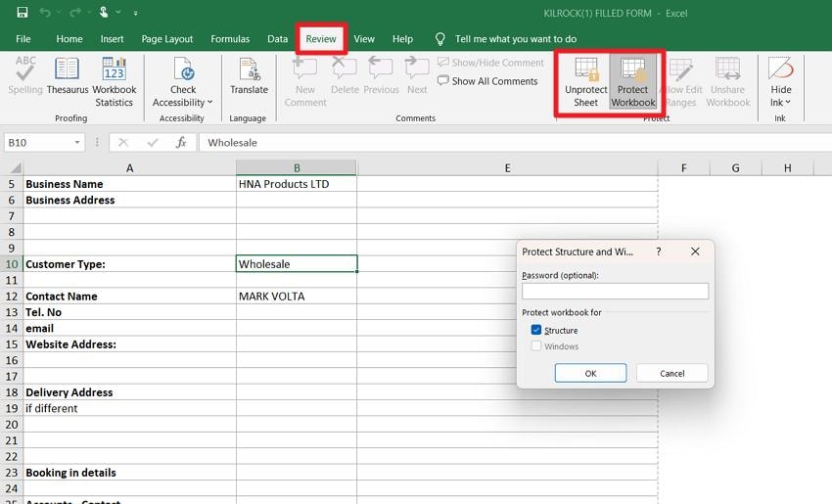The height and width of the screenshot is (504, 832).
Task: Open the Help tab
Action: pyautogui.click(x=402, y=39)
